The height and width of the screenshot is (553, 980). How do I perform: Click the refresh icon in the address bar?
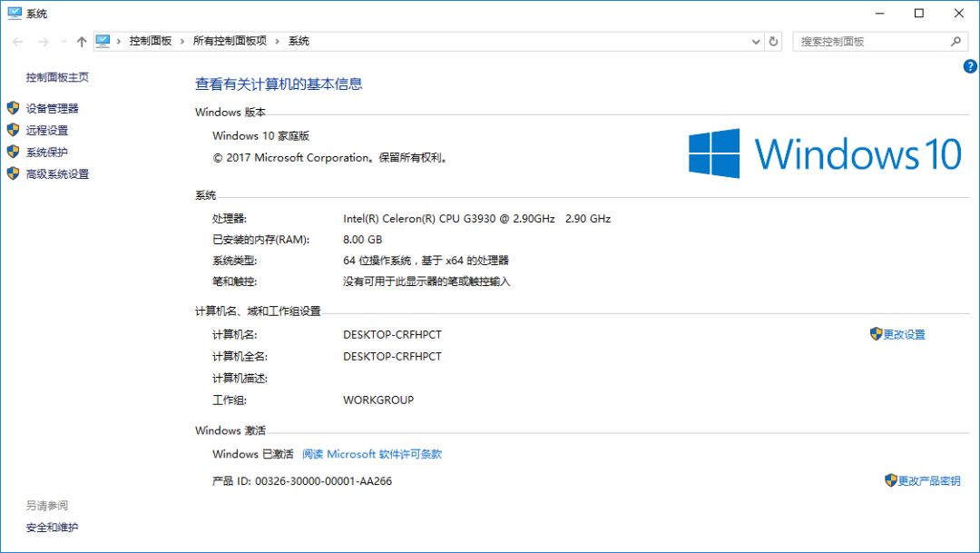click(x=772, y=41)
